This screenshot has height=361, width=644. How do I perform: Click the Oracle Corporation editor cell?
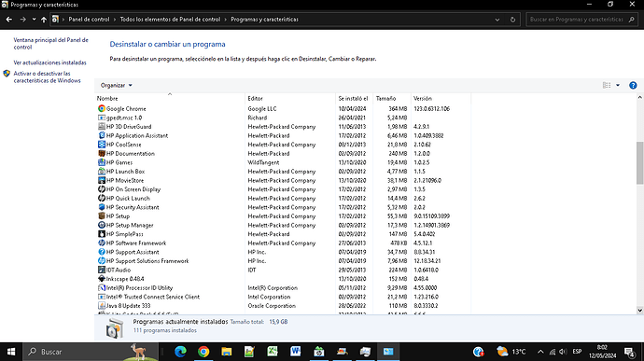tap(273, 306)
